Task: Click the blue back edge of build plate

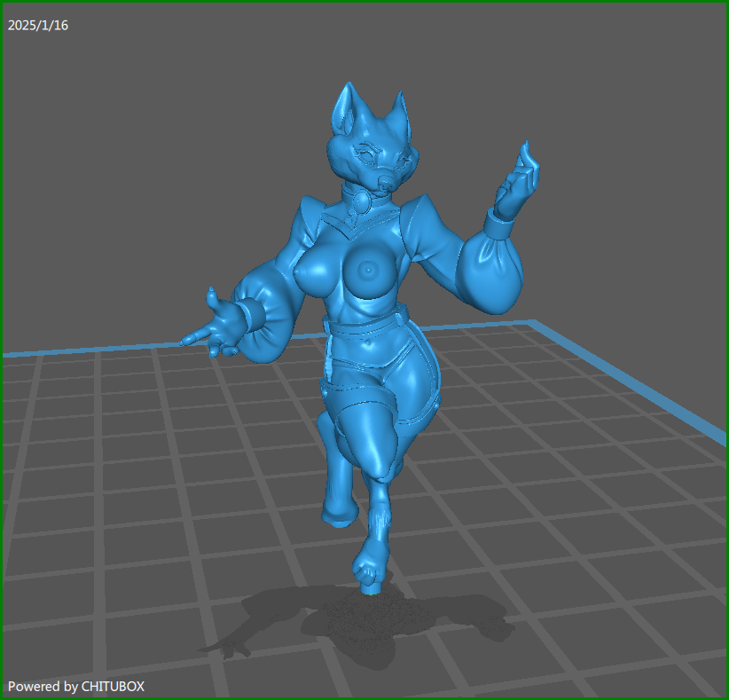Action: tap(133, 348)
